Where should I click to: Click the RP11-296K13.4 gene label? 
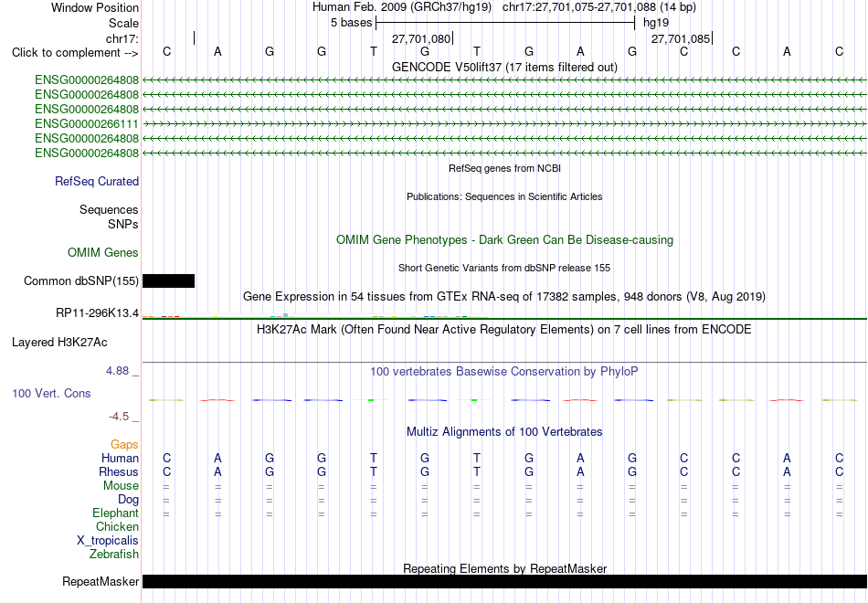point(98,312)
